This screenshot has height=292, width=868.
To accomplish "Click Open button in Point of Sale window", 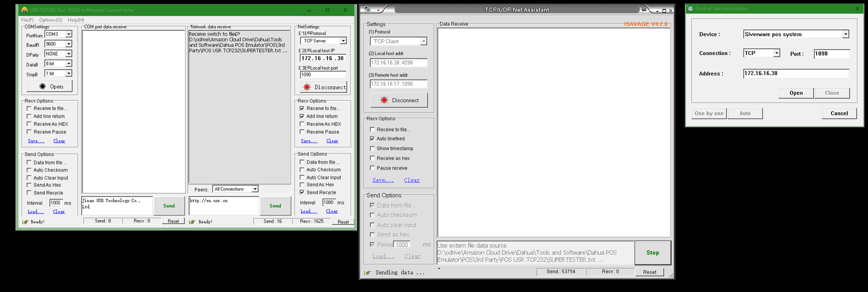I will (796, 93).
